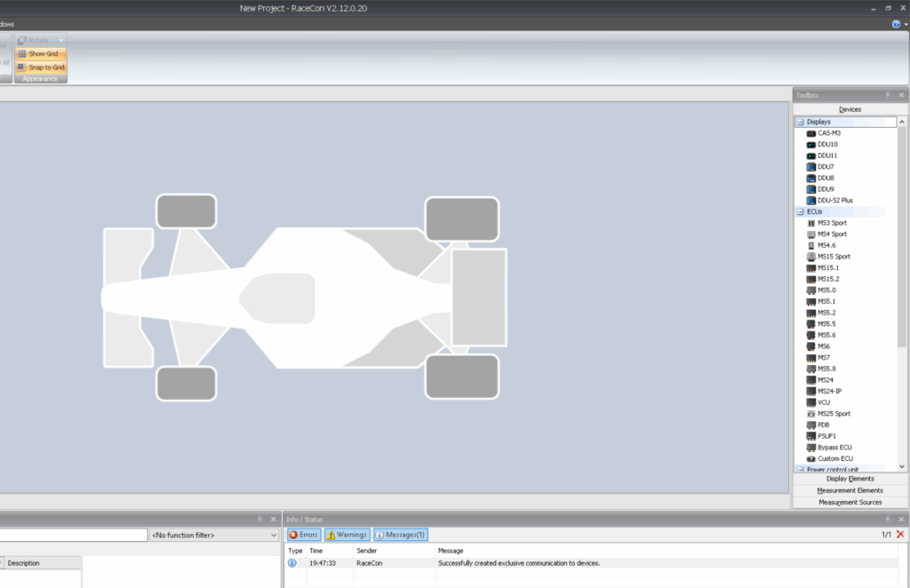Clear messages with the red X icon
The width and height of the screenshot is (910, 588).
pyautogui.click(x=900, y=535)
